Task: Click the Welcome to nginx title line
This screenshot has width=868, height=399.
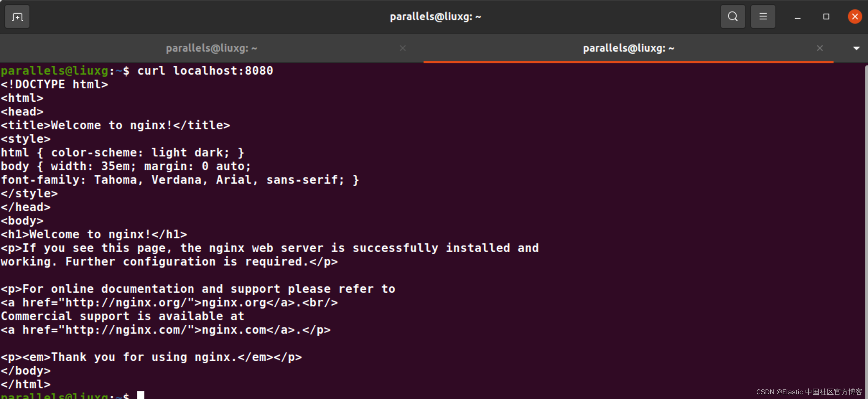Action: tap(115, 125)
